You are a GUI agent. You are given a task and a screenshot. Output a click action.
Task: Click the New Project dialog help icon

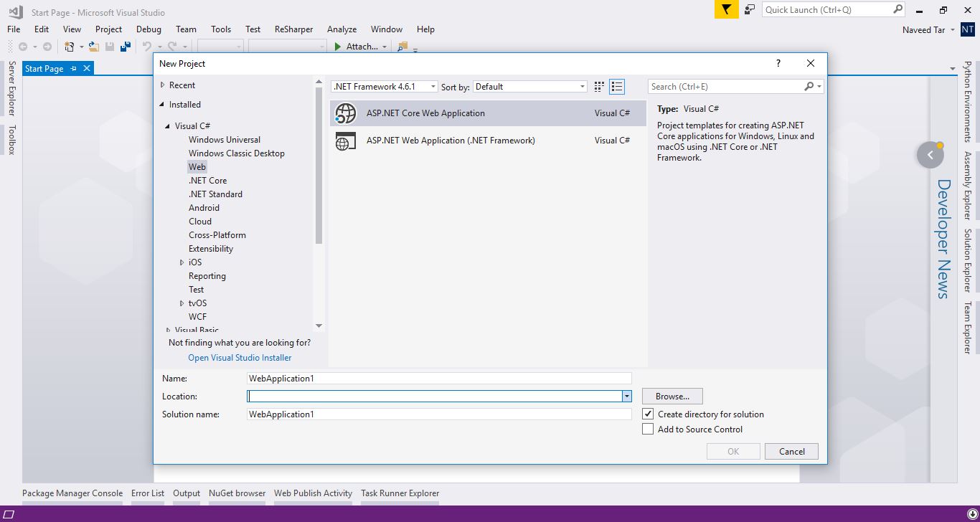pos(778,63)
